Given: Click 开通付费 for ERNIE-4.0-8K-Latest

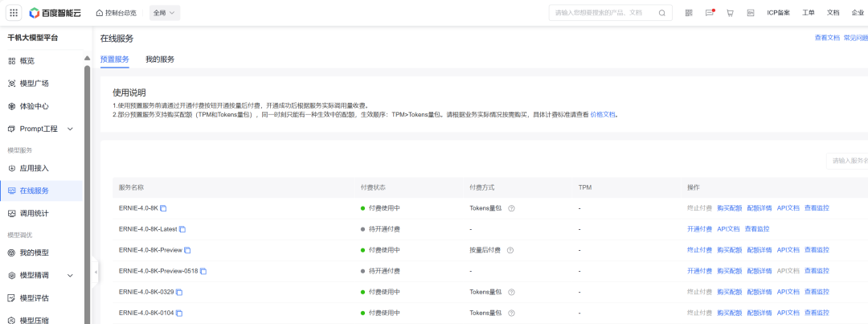Looking at the screenshot, I should pyautogui.click(x=700, y=229).
